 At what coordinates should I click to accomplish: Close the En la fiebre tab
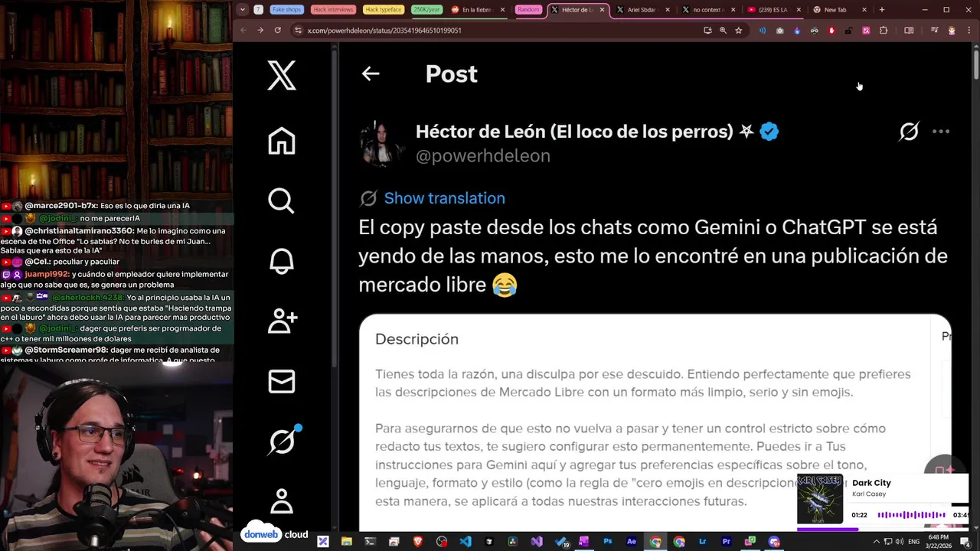point(503,10)
